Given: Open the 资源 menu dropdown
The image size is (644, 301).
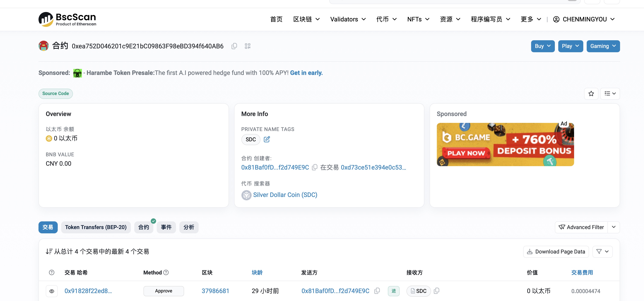Looking at the screenshot, I should pos(450,19).
